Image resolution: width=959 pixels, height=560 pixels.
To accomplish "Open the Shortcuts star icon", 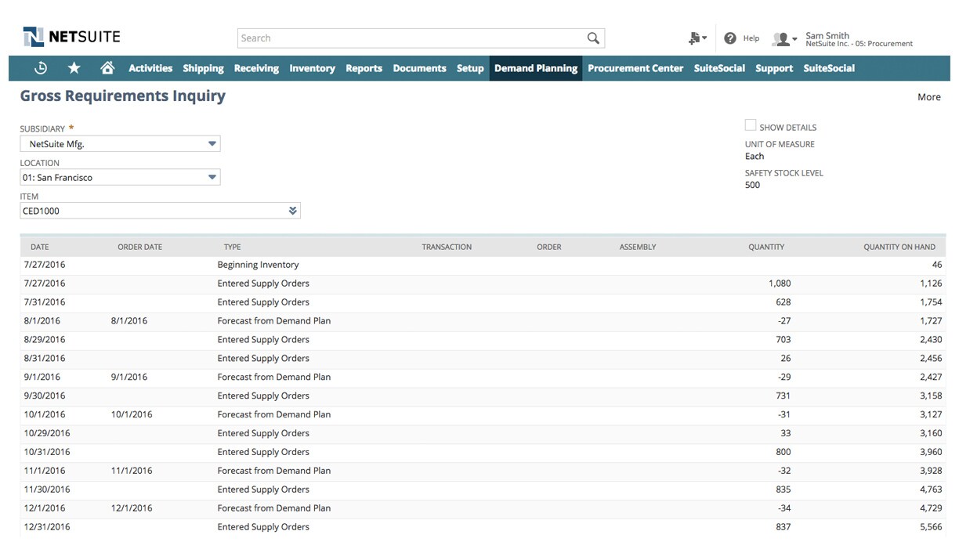I will tap(74, 68).
